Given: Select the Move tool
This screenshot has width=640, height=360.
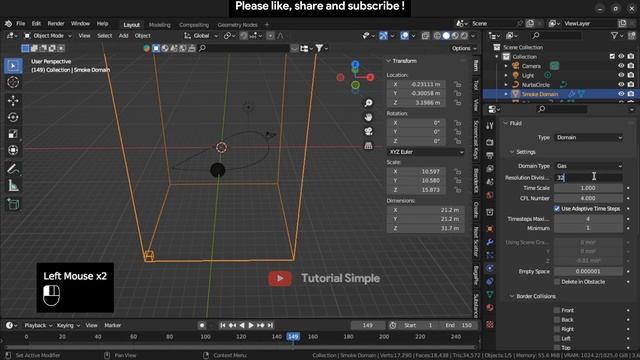Looking at the screenshot, I should [13, 101].
